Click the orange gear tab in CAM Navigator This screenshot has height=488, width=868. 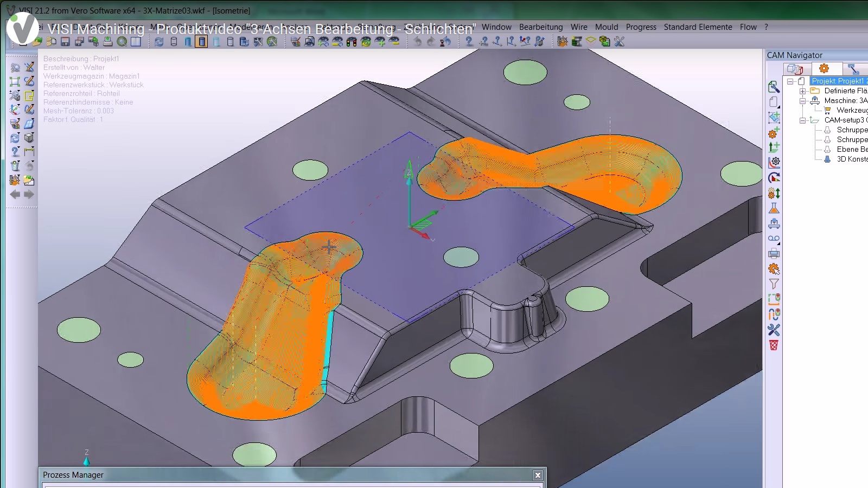824,68
